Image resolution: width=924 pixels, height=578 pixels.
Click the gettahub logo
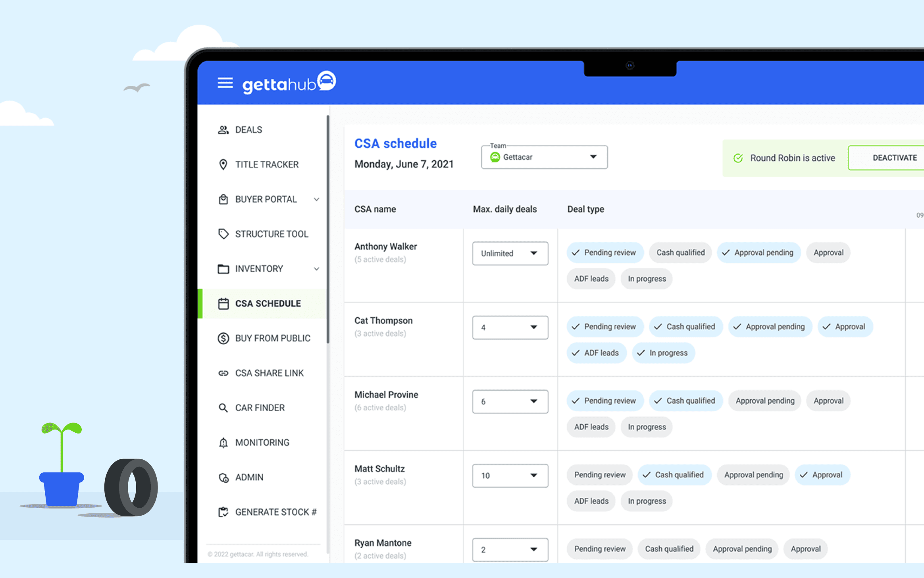tap(289, 83)
